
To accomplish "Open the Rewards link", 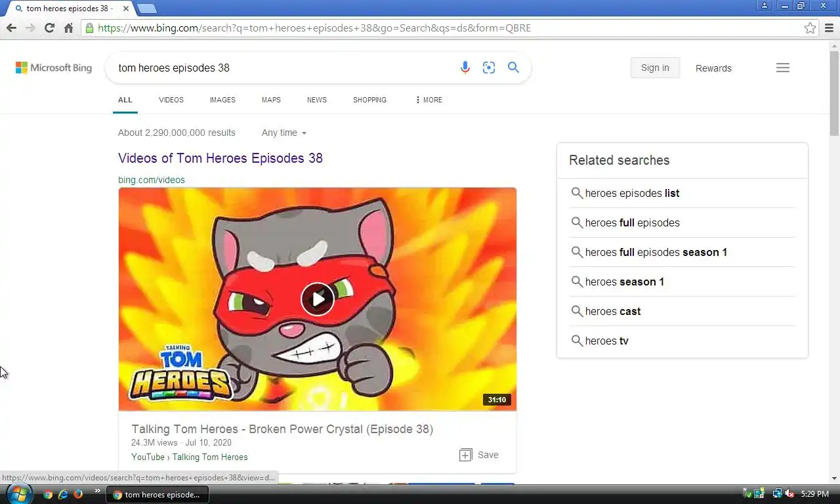I will point(713,68).
